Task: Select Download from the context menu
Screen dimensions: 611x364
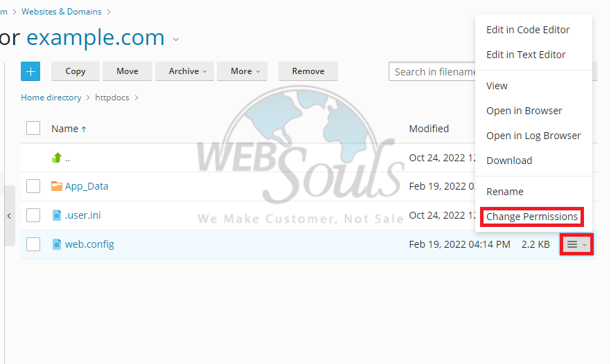Action: coord(509,161)
